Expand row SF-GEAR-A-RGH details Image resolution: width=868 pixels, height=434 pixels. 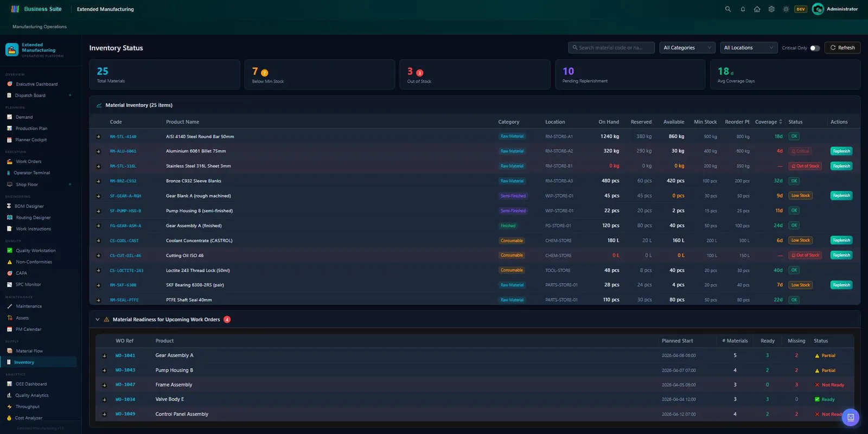(x=98, y=196)
